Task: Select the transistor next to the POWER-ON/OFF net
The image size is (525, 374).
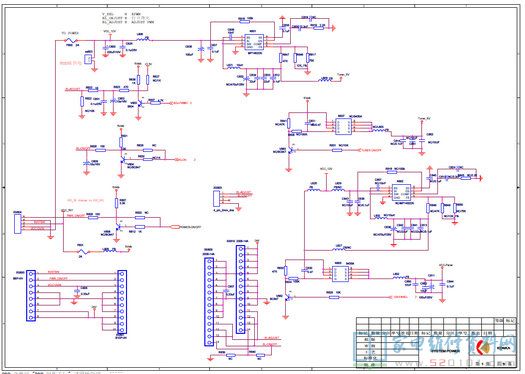Action: point(117,227)
